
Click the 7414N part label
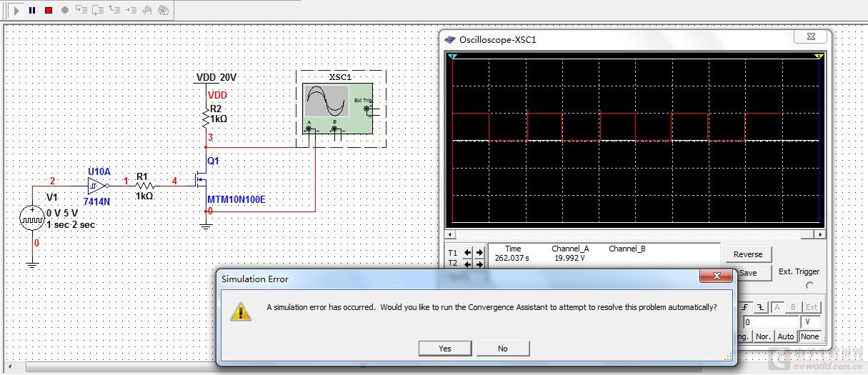[96, 202]
